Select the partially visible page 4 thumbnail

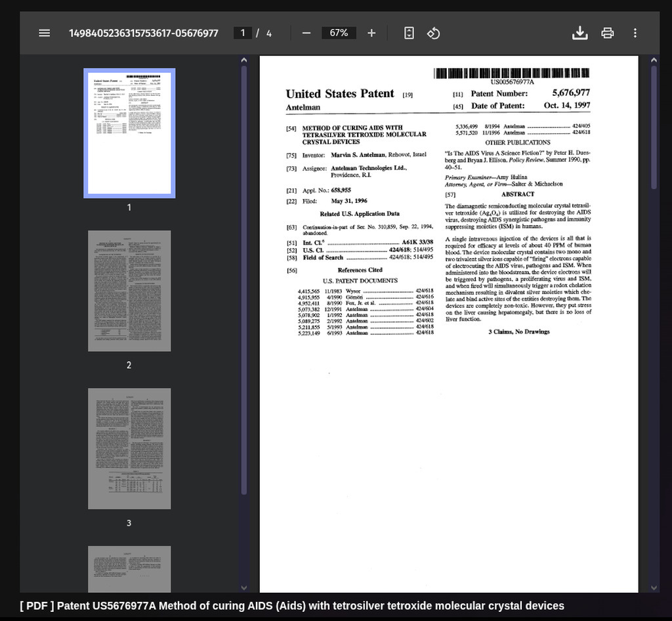click(129, 568)
